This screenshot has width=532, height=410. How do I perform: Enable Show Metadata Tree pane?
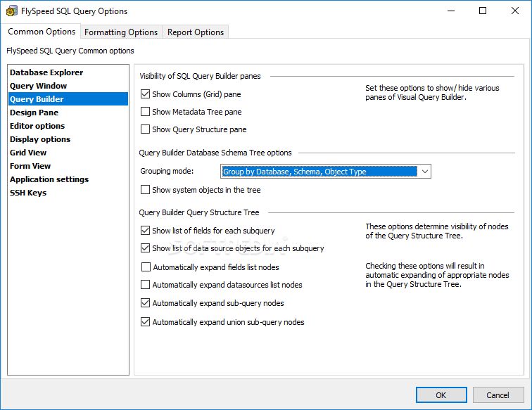[x=145, y=112]
